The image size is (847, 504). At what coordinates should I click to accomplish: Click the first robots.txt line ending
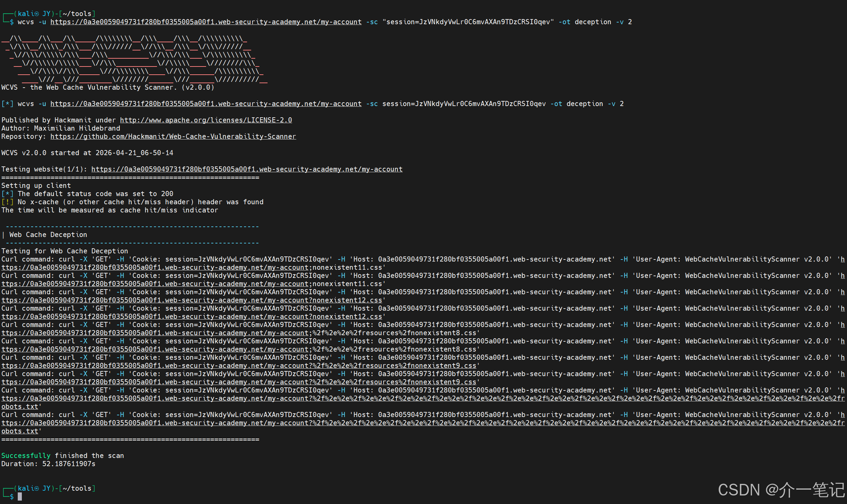20,406
